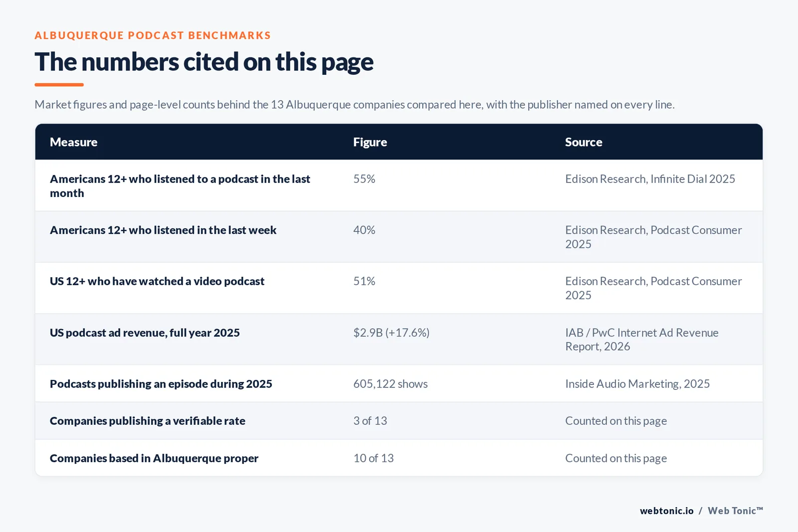Screen dimensions: 798x532
Task: Click the Figure column header
Action: 370,142
